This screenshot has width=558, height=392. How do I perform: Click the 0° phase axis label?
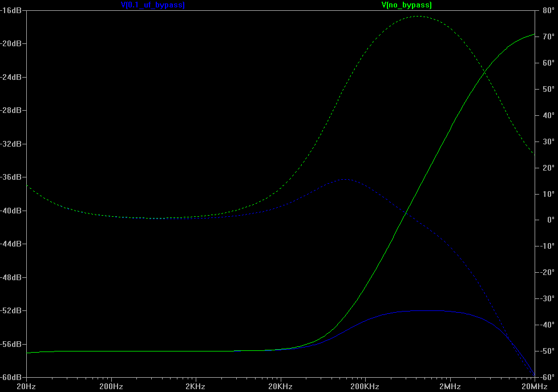coord(551,220)
